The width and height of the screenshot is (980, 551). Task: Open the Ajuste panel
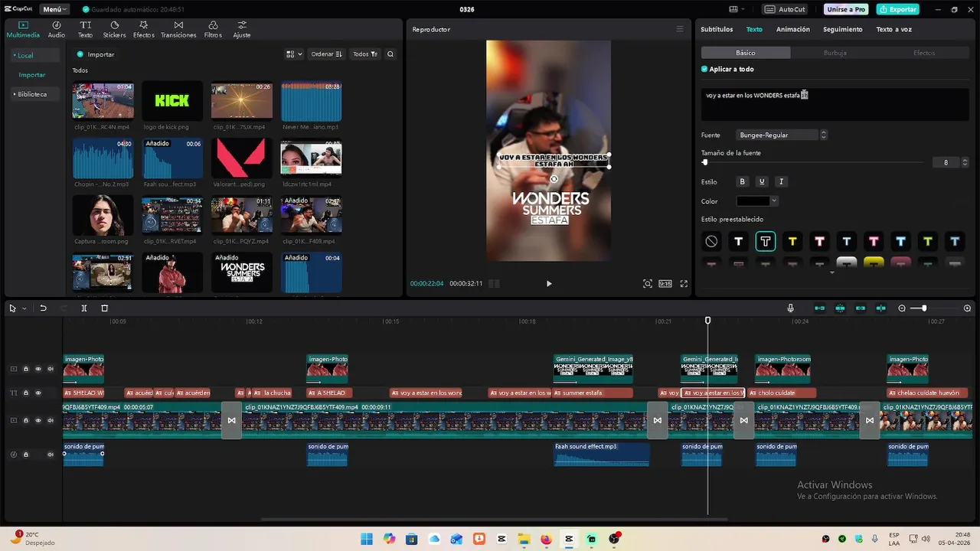(242, 29)
